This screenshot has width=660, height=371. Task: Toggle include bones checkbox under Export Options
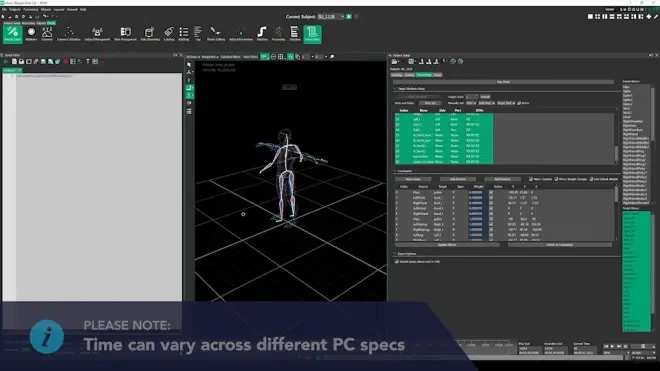pyautogui.click(x=397, y=262)
